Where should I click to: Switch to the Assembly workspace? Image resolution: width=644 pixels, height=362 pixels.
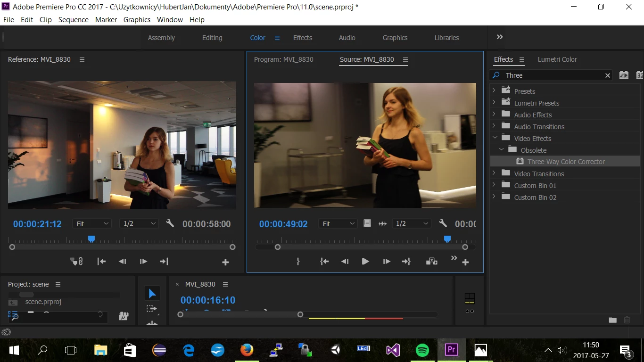coord(161,38)
